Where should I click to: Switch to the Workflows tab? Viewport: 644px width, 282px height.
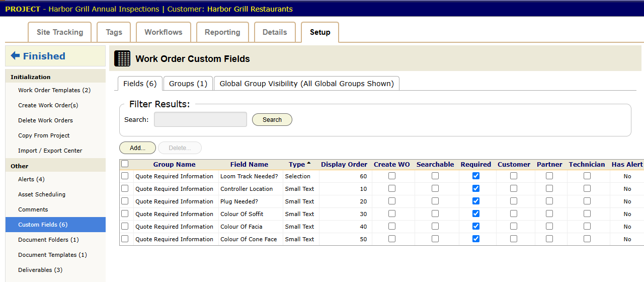[164, 32]
